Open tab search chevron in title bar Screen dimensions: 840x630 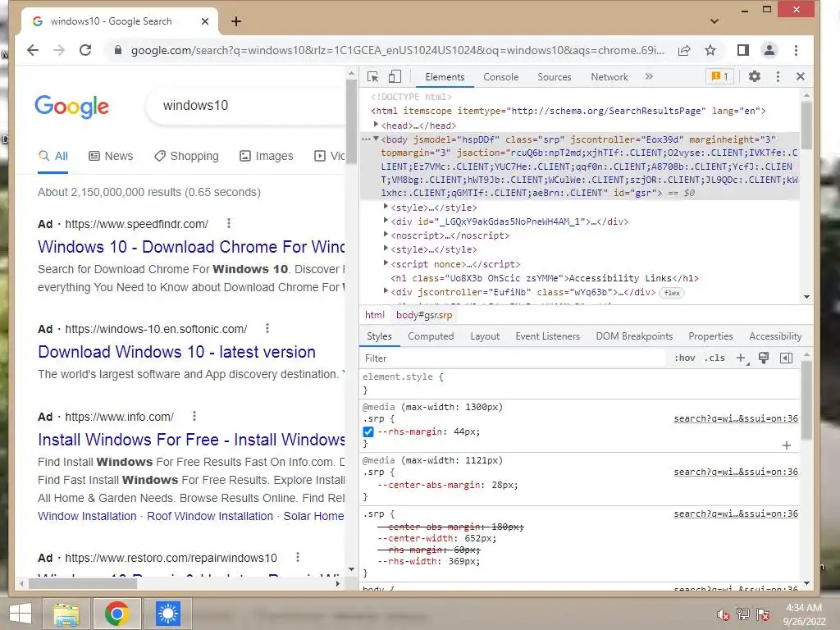(x=714, y=21)
